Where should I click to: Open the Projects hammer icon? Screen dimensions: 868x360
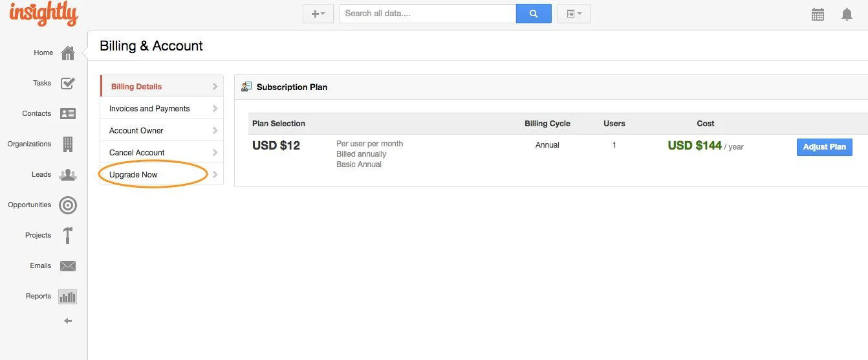tap(68, 236)
